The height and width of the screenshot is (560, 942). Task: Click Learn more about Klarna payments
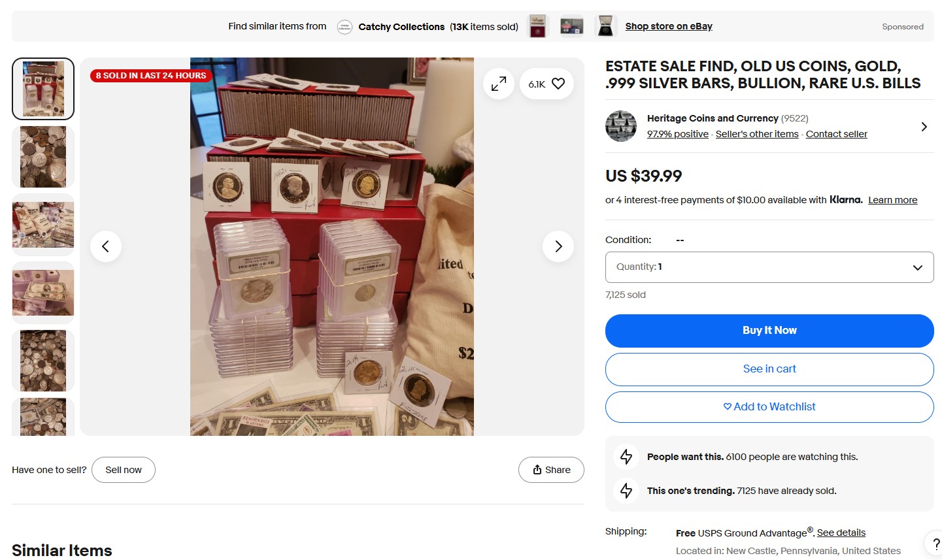coord(892,200)
